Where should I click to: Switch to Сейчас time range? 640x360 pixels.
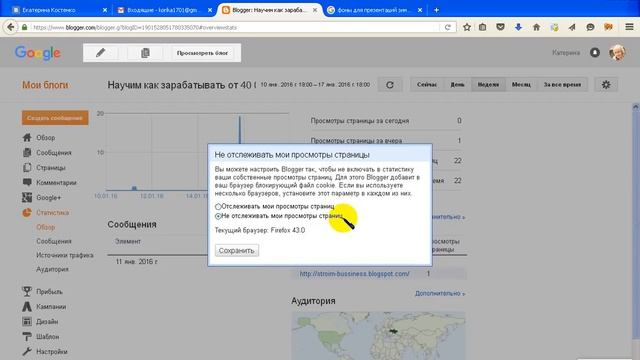point(427,84)
